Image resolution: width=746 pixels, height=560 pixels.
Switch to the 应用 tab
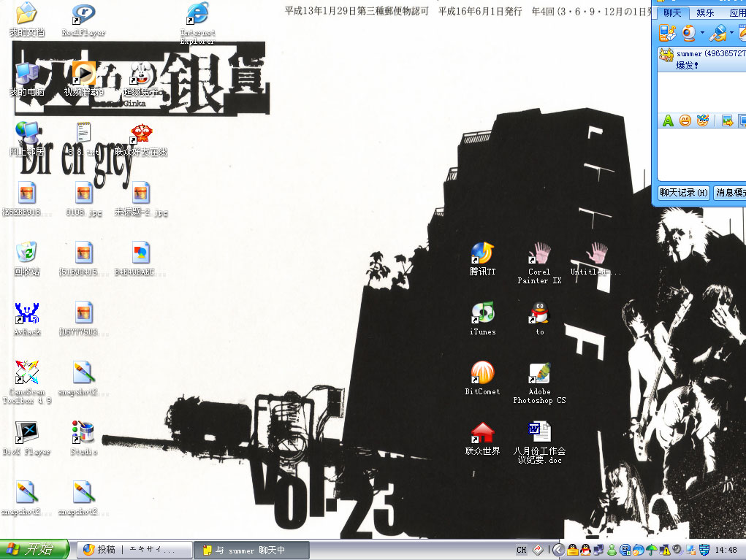[x=736, y=13]
